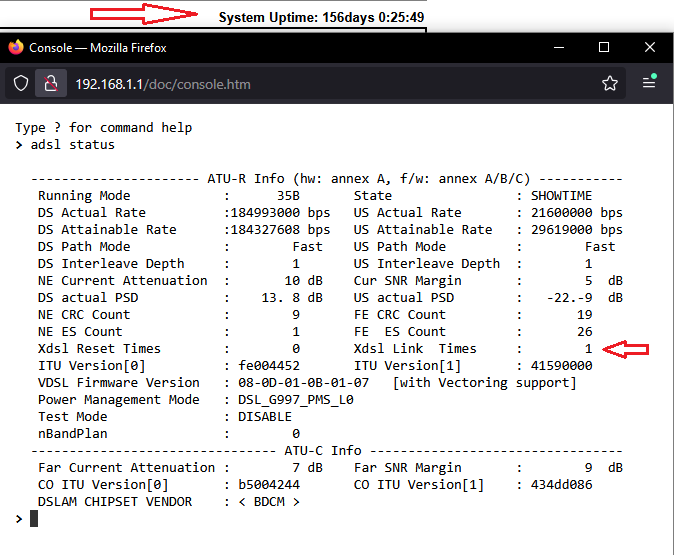Click the Firefox logo in title bar
Screen dimensions: 674x555
16,47
